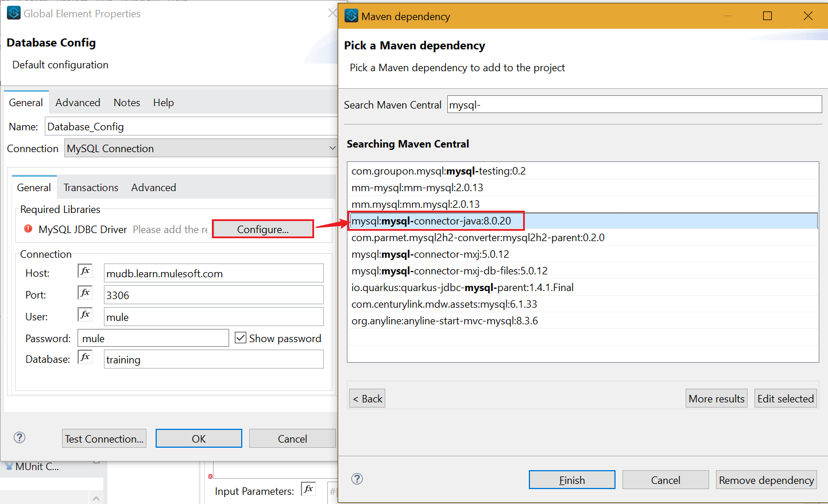Image resolution: width=828 pixels, height=504 pixels.
Task: Select the top General tab
Action: pyautogui.click(x=26, y=102)
